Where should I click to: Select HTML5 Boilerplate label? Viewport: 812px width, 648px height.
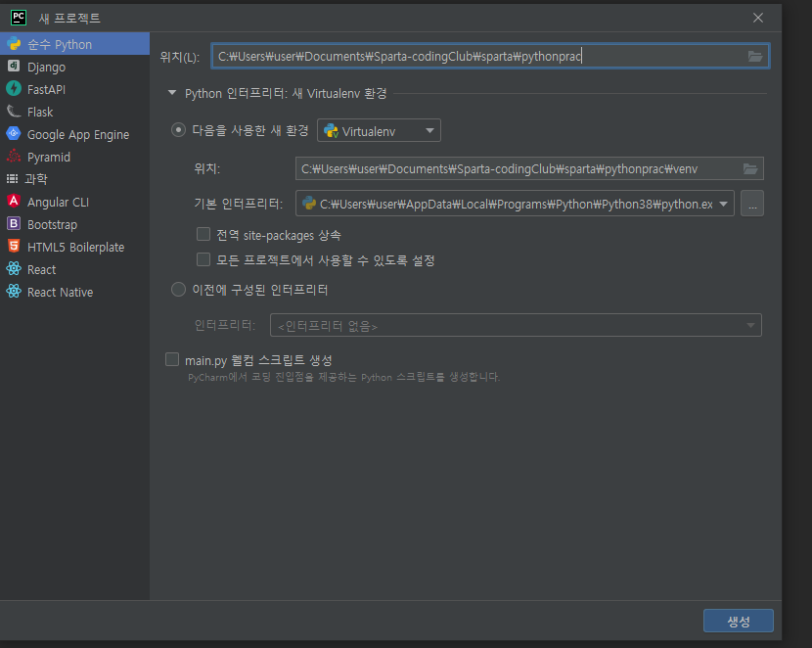(x=75, y=247)
